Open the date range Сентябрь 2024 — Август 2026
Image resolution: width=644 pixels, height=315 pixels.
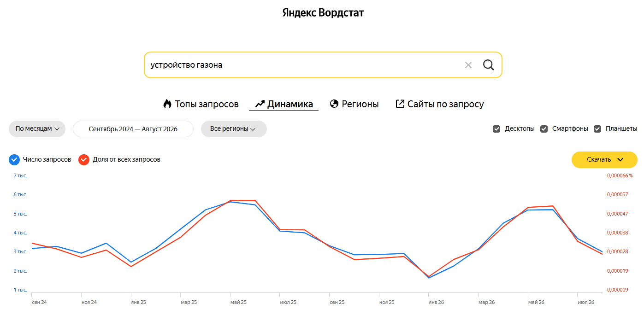(133, 129)
